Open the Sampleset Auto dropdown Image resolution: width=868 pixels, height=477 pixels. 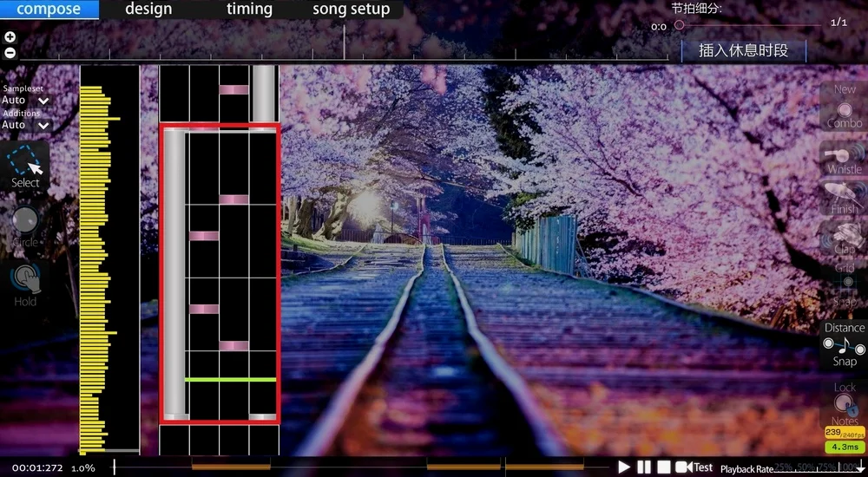click(x=25, y=100)
